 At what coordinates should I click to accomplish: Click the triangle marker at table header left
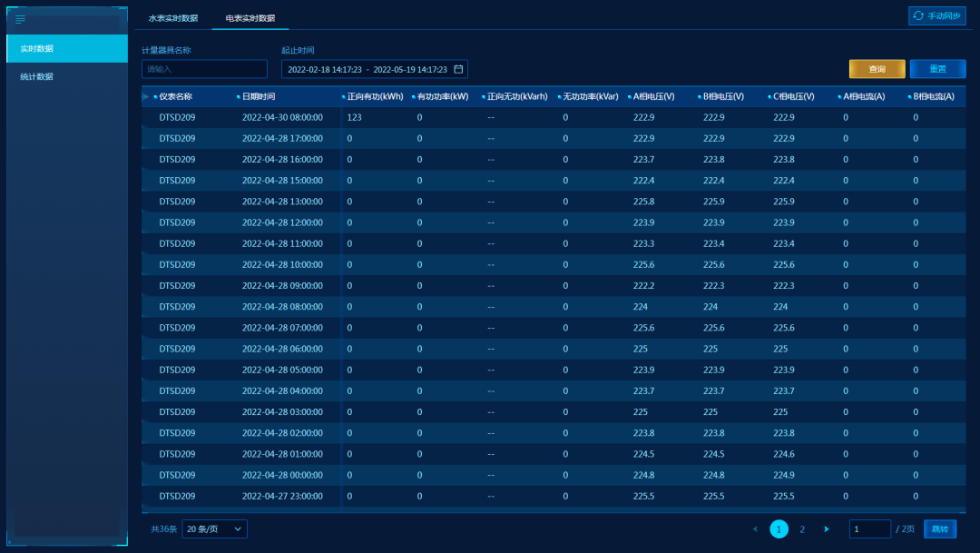pyautogui.click(x=146, y=96)
